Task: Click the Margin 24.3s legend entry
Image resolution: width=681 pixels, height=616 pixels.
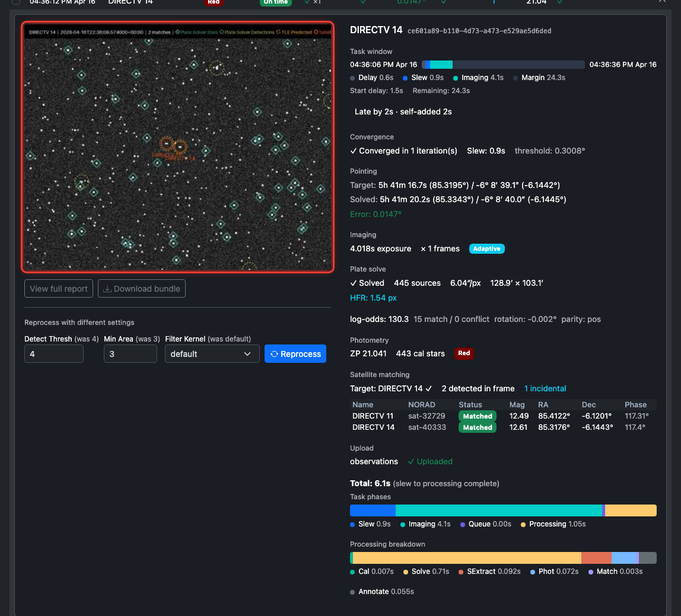Action: (539, 78)
